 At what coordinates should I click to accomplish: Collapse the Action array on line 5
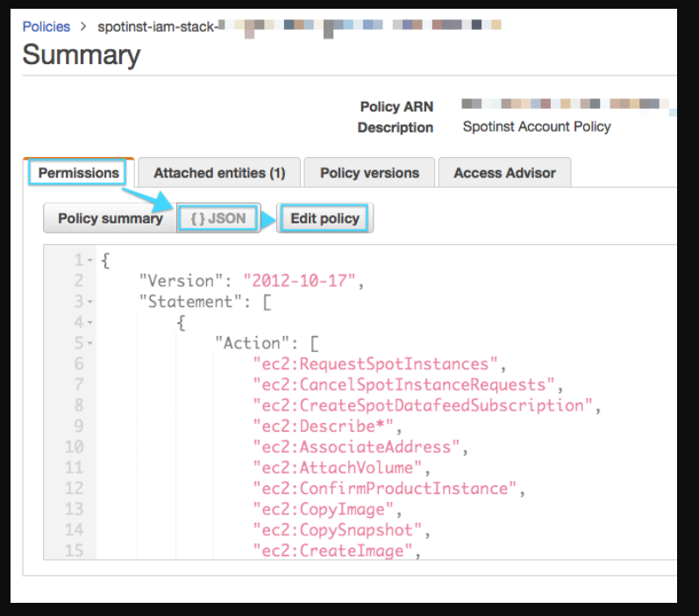[x=90, y=344]
